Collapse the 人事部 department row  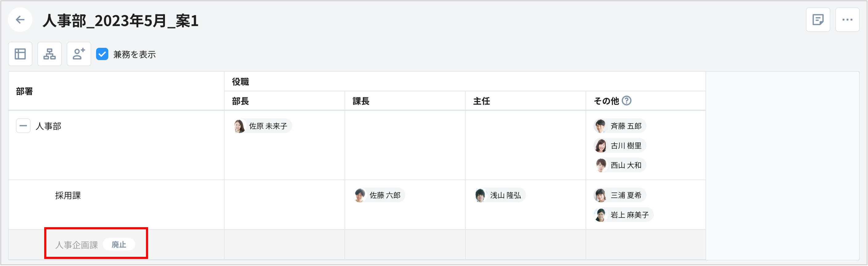click(x=23, y=125)
